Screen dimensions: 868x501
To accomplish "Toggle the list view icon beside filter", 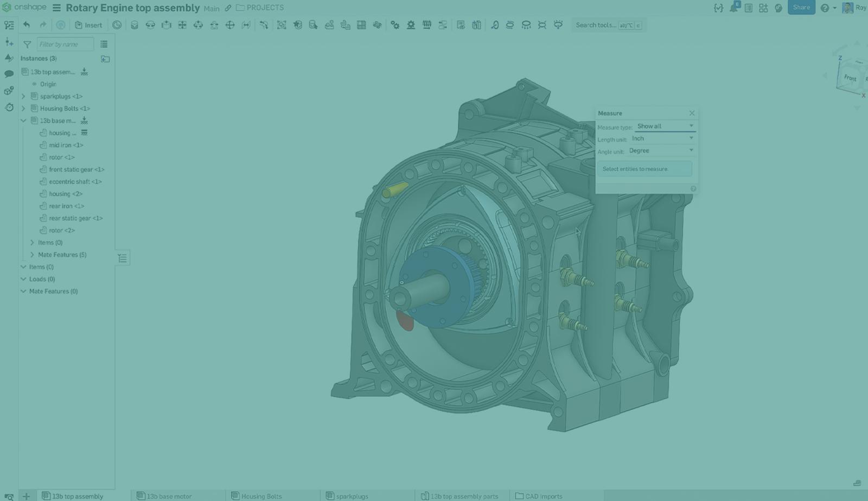I will click(x=104, y=45).
